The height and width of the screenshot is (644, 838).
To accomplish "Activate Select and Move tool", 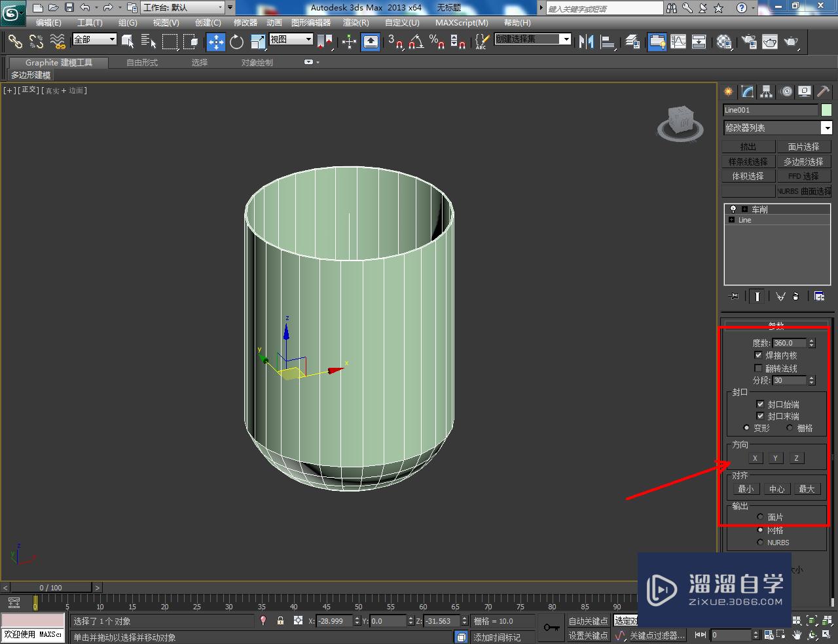I will (215, 42).
